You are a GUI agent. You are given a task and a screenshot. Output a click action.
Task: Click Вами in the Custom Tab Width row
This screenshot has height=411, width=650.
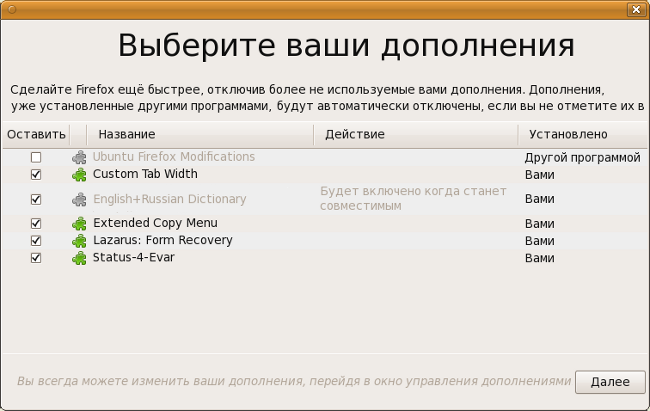pos(540,175)
